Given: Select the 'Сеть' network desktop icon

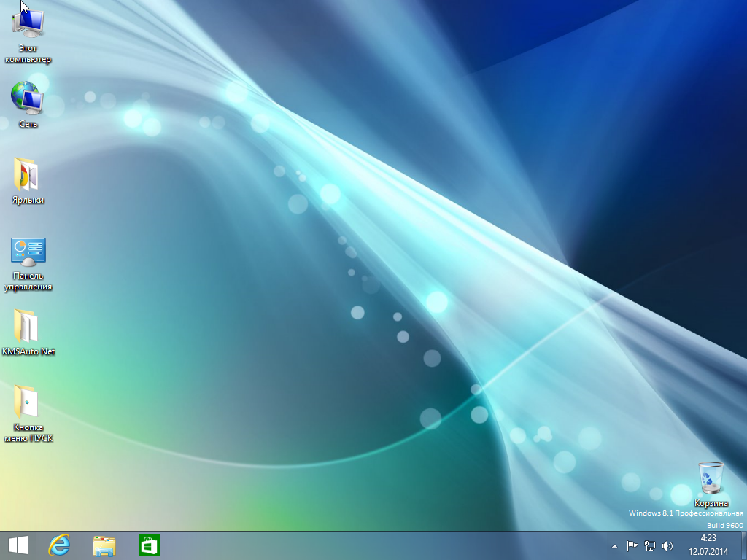Looking at the screenshot, I should (x=28, y=98).
